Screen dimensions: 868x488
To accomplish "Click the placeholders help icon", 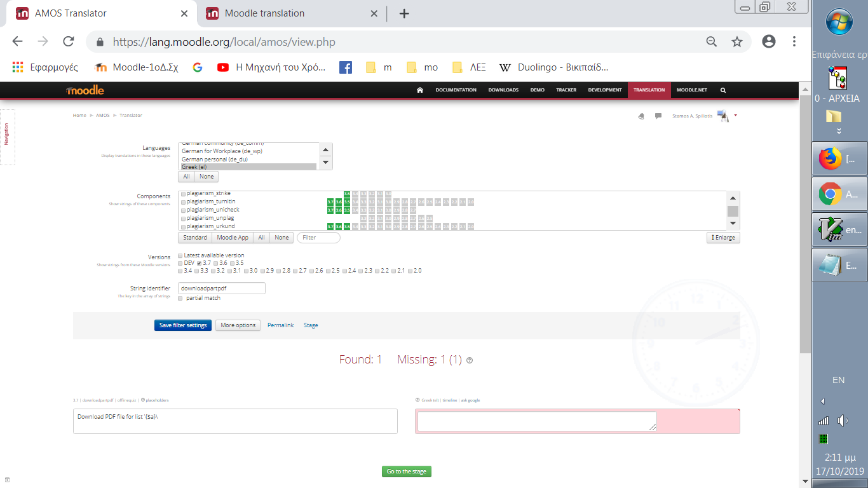I will pos(143,400).
